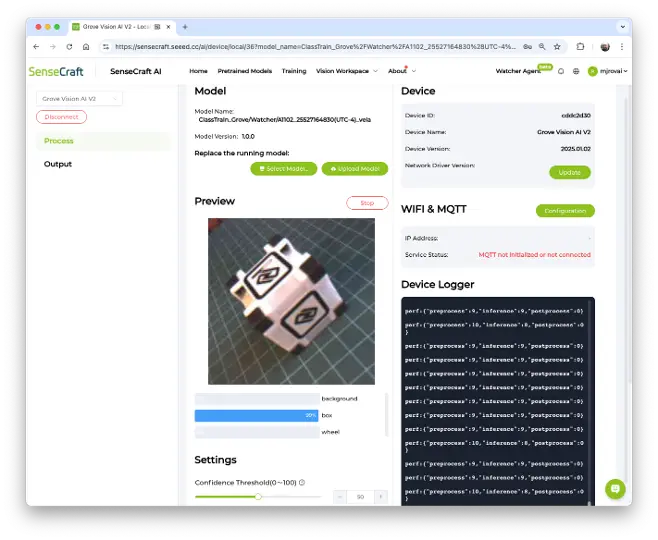658x540 pixels.
Task: Switch to the Output sidebar tab
Action: coord(58,164)
